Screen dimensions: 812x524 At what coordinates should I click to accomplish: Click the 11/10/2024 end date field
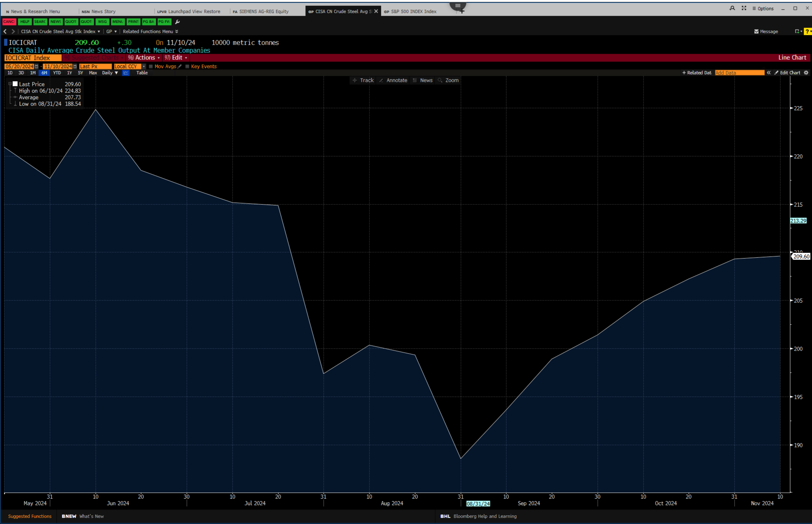pyautogui.click(x=58, y=66)
